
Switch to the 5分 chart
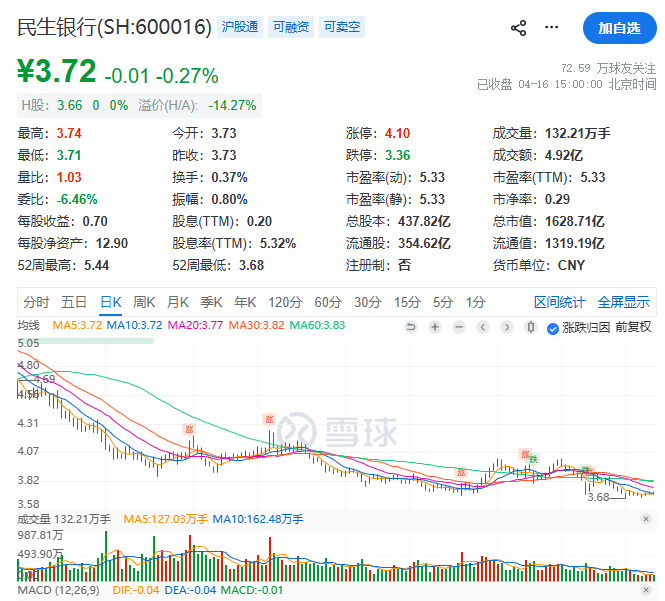click(443, 302)
